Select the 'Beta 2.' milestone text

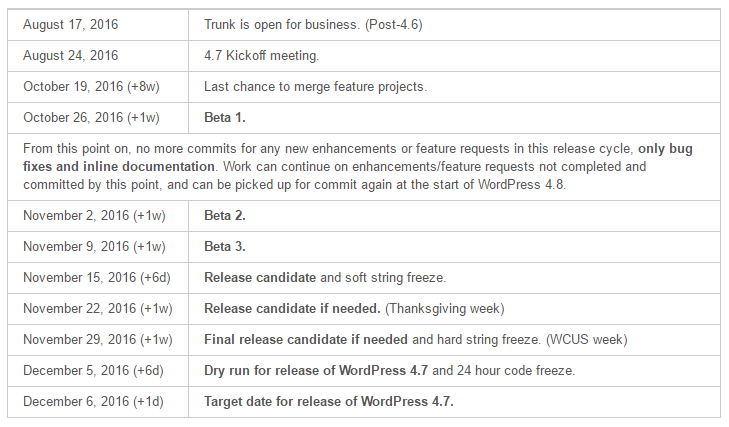225,216
